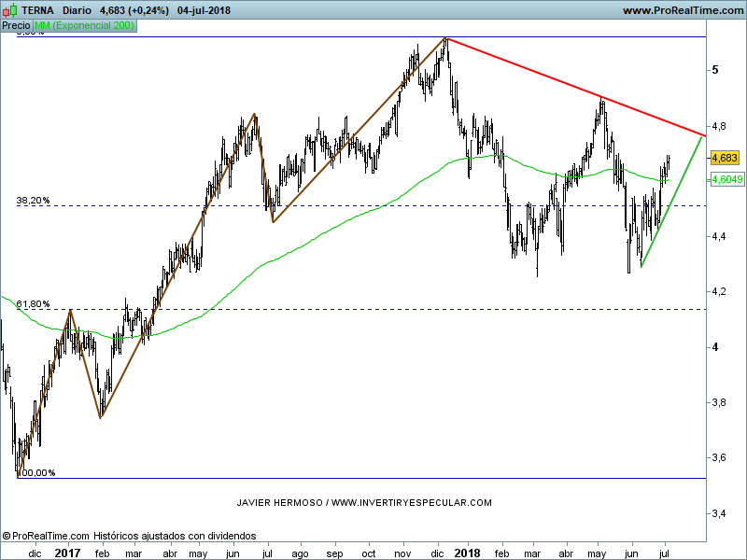Viewport: 747px width, 560px height.
Task: Click the 4,8 price level on the axis
Action: (718, 125)
